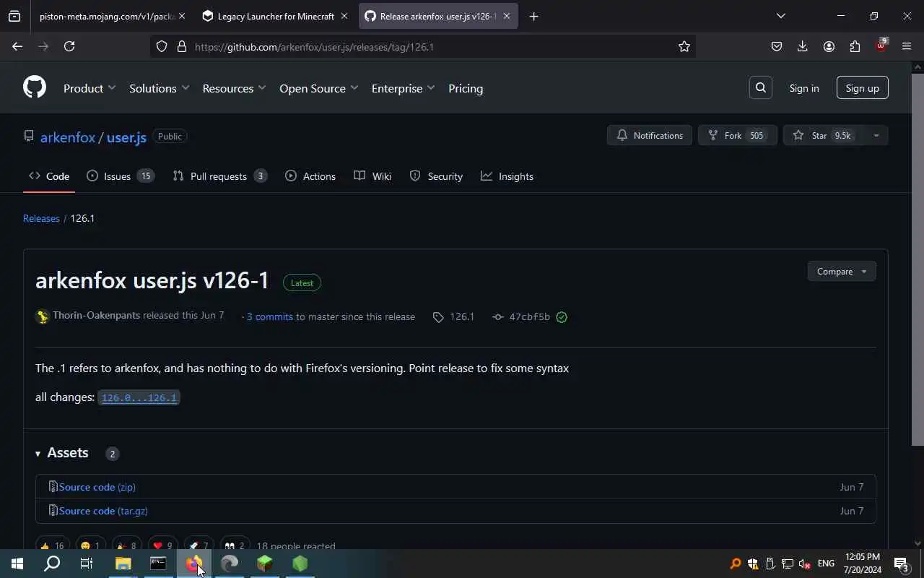The width and height of the screenshot is (924, 578).
Task: Save page to Pocket icon
Action: click(776, 46)
